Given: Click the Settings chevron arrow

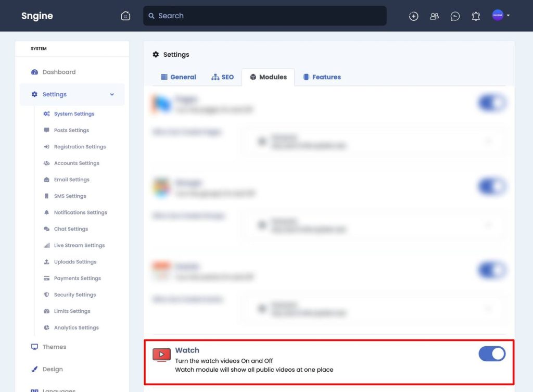Looking at the screenshot, I should point(112,95).
